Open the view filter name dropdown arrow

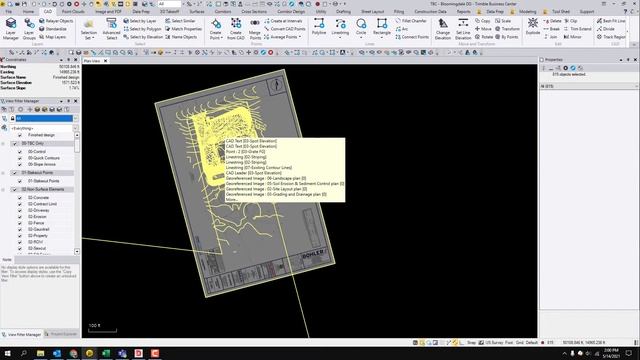[x=76, y=118]
